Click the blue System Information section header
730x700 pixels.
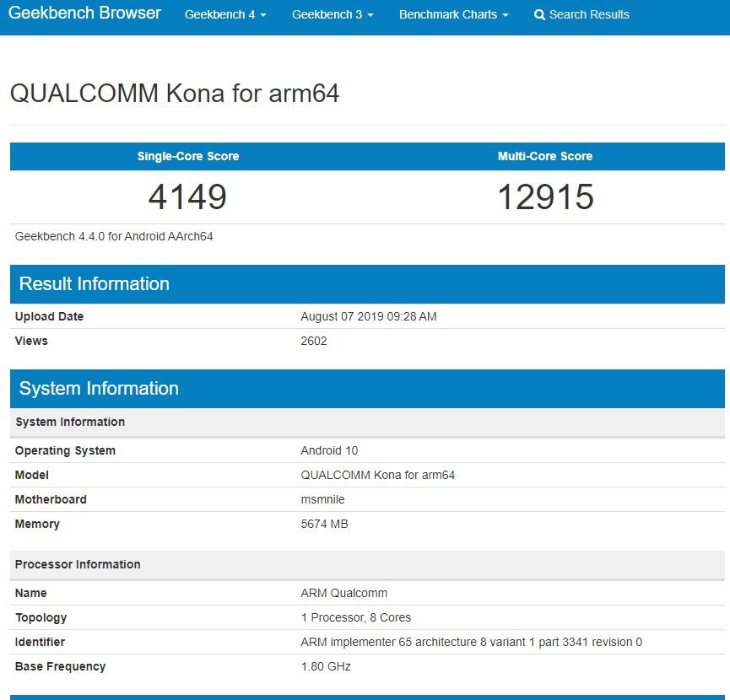pyautogui.click(x=367, y=389)
